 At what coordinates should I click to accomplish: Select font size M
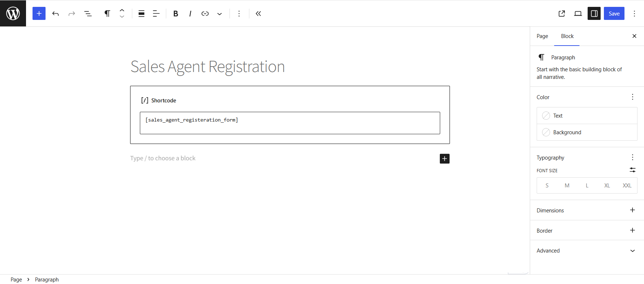[x=567, y=186]
